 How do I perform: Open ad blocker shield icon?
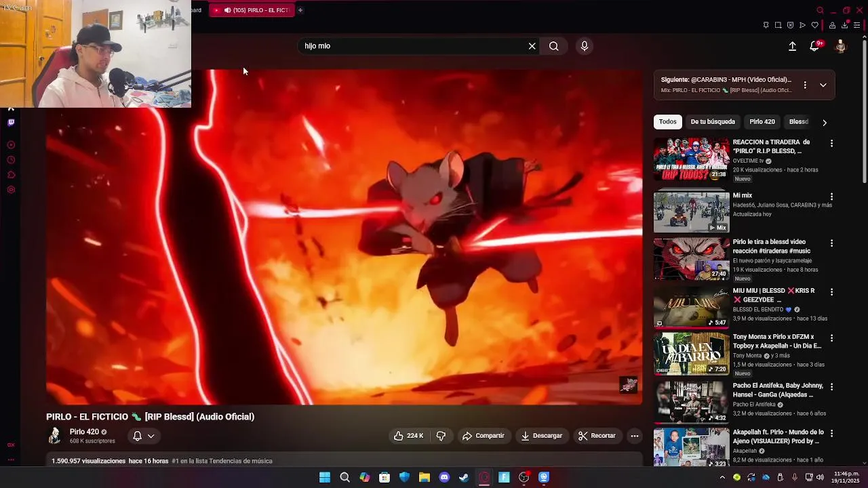(790, 25)
